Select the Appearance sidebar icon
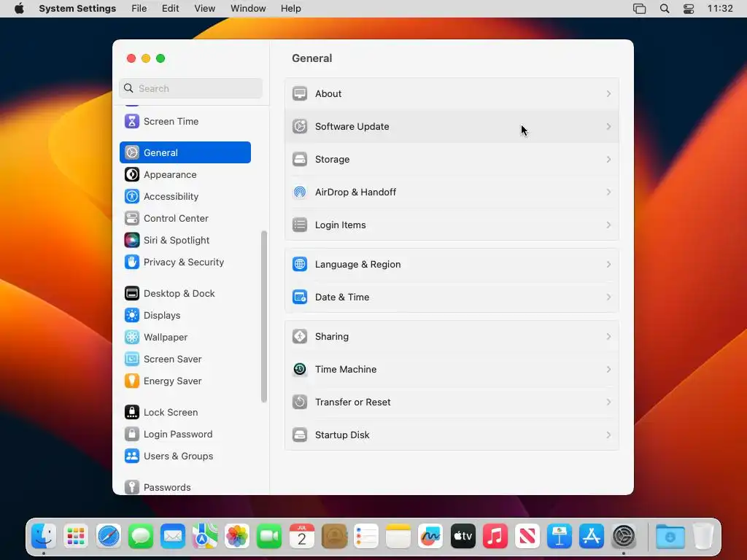The width and height of the screenshot is (747, 560). [132, 175]
